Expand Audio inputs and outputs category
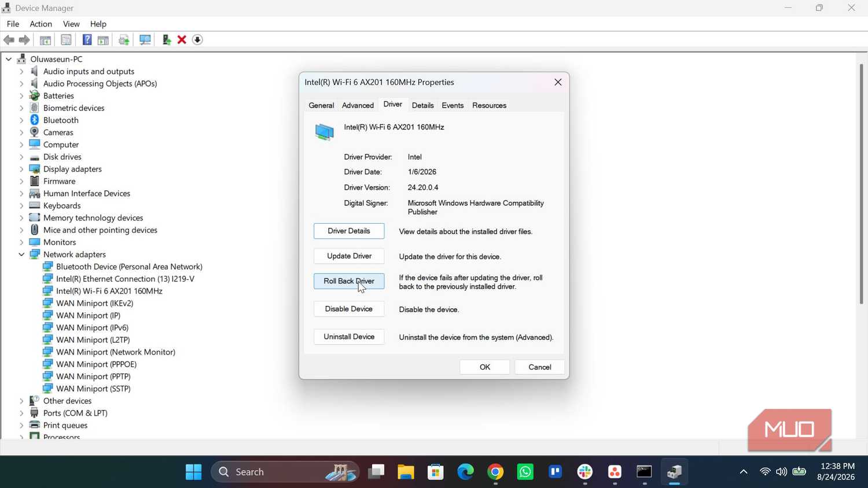868x488 pixels. pyautogui.click(x=21, y=71)
